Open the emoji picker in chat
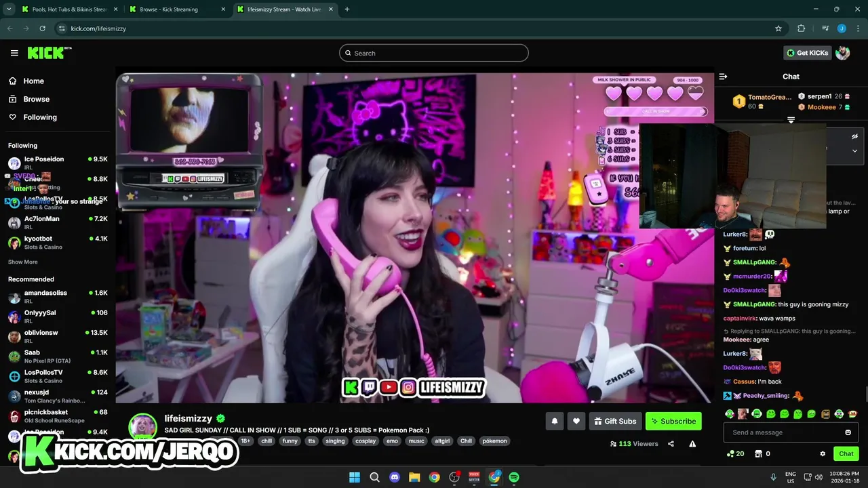This screenshot has height=488, width=868. (848, 432)
